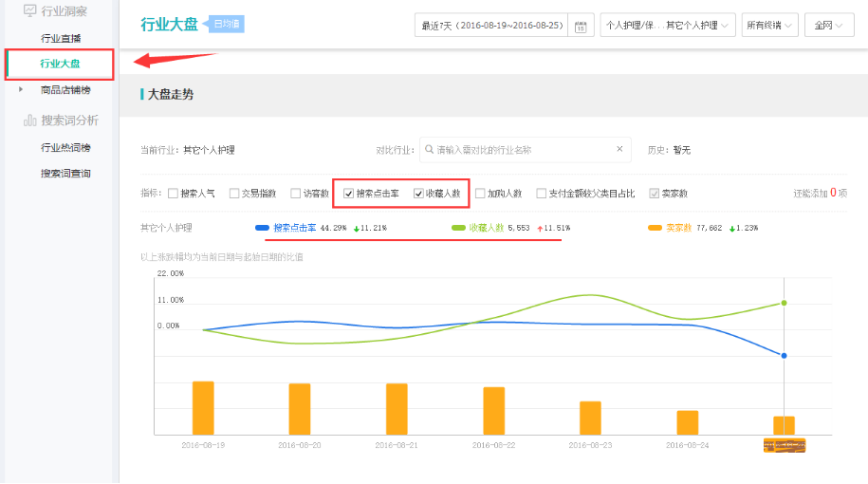Viewport: 868px width, 484px height.
Task: Open 行业热词榜 in the sidebar
Action: [x=65, y=147]
